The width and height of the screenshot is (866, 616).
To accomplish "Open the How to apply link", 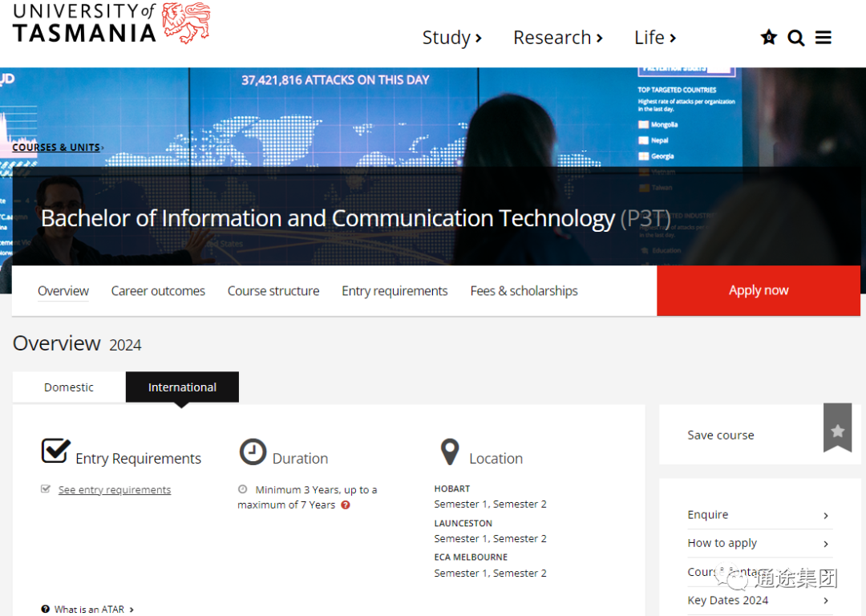I will 722,543.
